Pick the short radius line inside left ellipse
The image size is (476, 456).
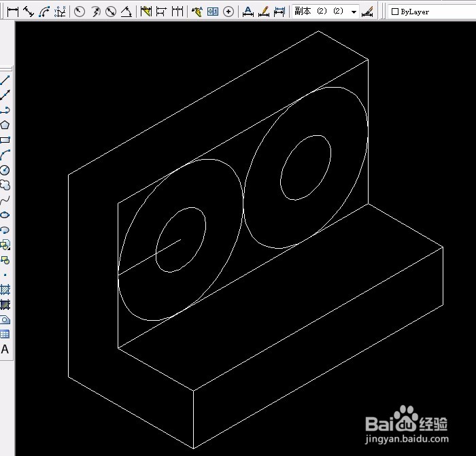[150, 258]
